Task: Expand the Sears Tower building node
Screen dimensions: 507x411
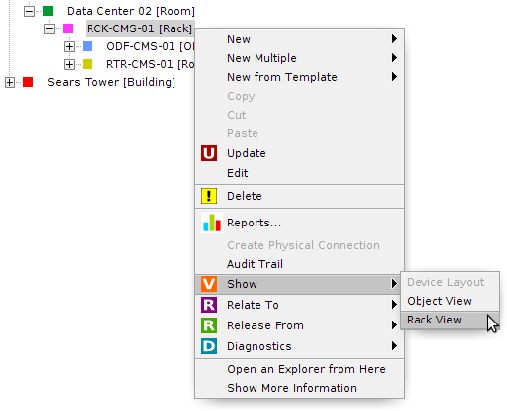Action: 10,82
